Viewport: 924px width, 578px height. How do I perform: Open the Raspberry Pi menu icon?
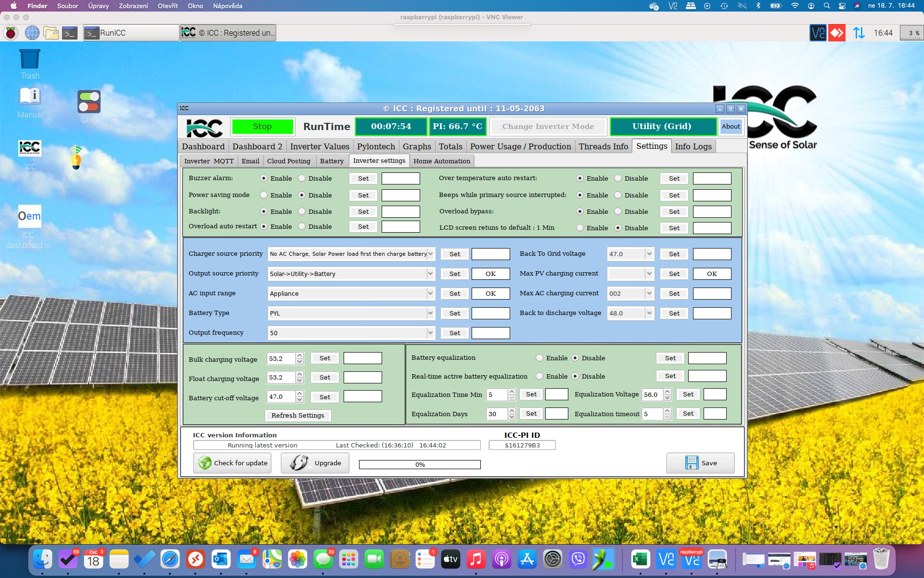(x=11, y=33)
